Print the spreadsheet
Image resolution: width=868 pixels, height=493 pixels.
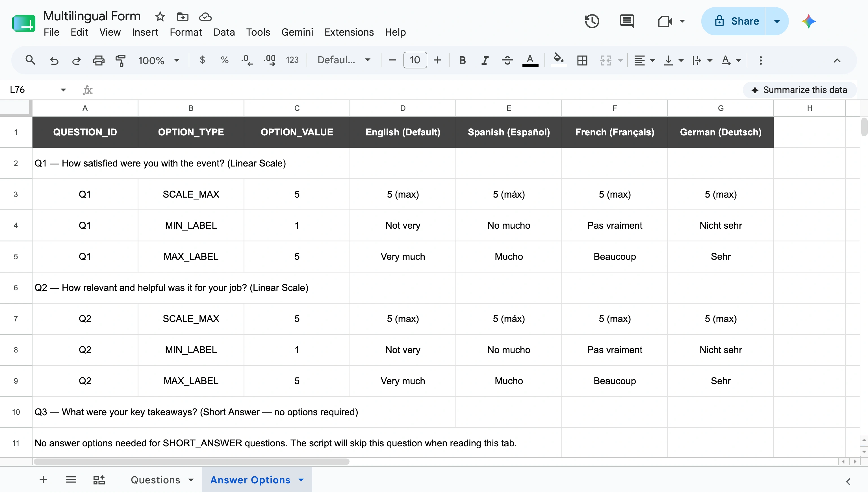click(x=99, y=60)
